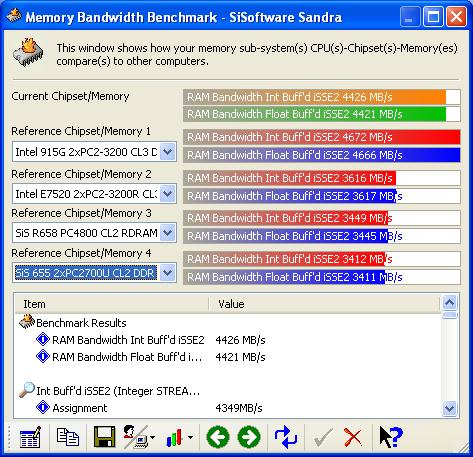Image resolution: width=473 pixels, height=457 pixels.
Task: Refresh benchmark with the blue arrows icon
Action: click(286, 437)
